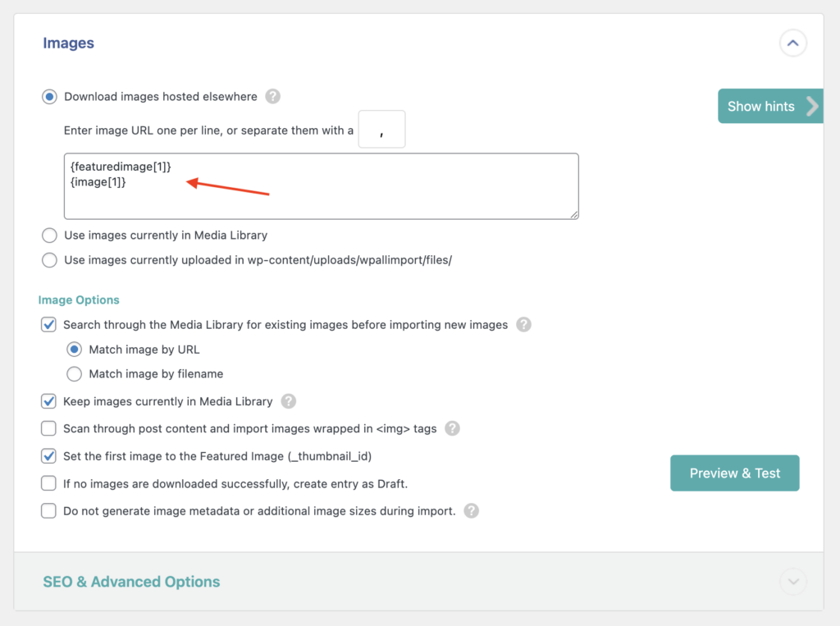Click help icon for "Keep images currently in Media Library"
Screen dimensions: 840x626
[x=287, y=401]
